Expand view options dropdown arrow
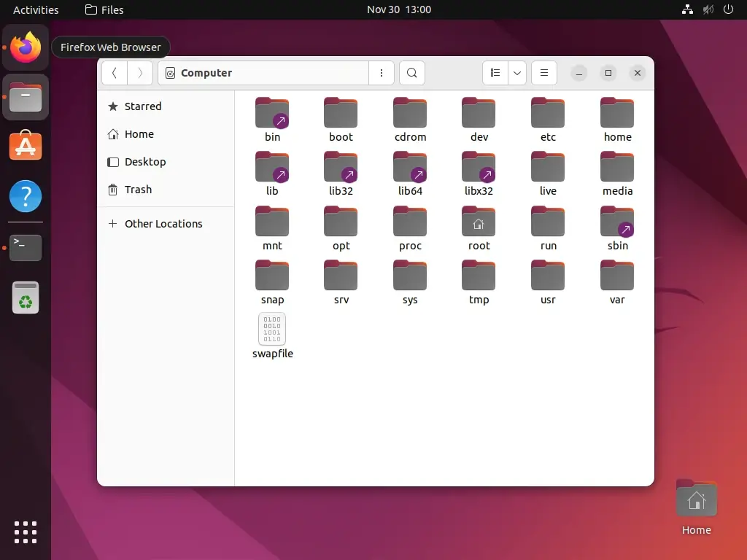This screenshot has width=747, height=560. point(517,73)
